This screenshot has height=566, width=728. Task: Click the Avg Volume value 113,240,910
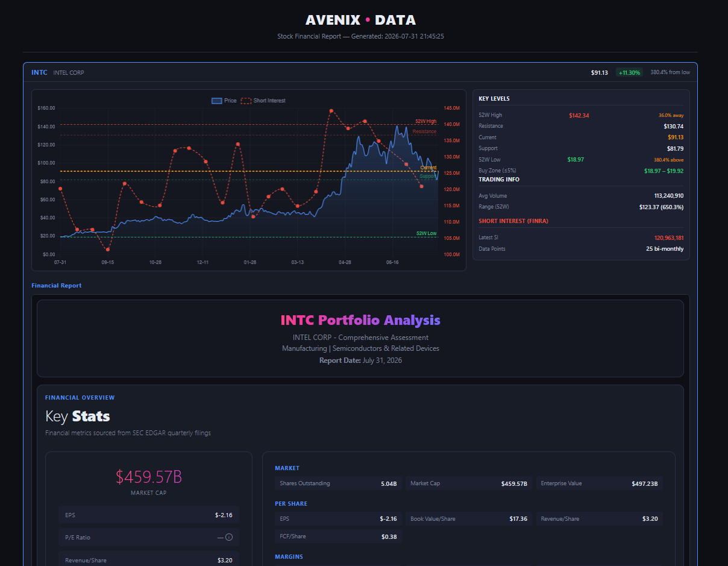669,196
